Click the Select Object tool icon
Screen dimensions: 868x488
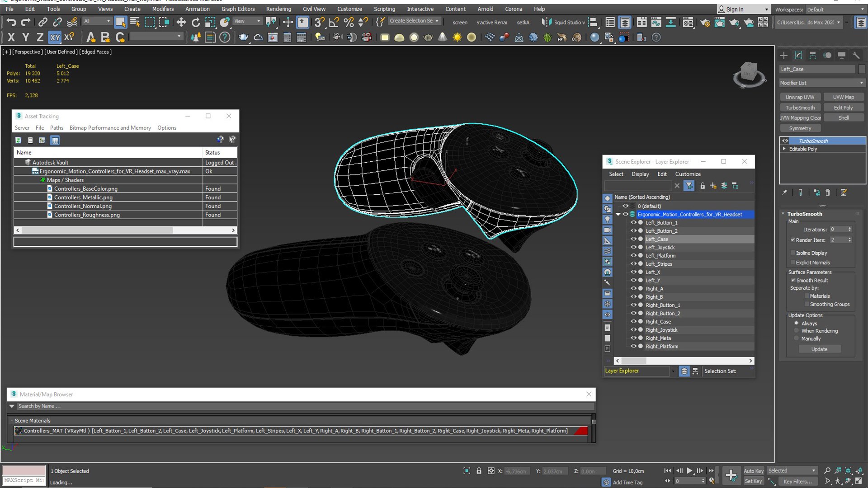coord(120,22)
